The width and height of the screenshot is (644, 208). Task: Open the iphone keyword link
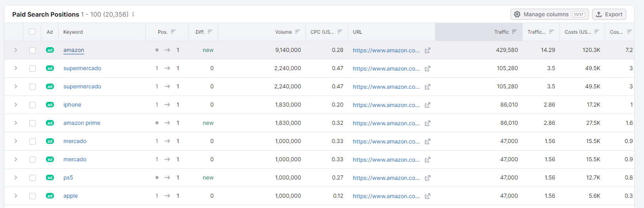72,105
